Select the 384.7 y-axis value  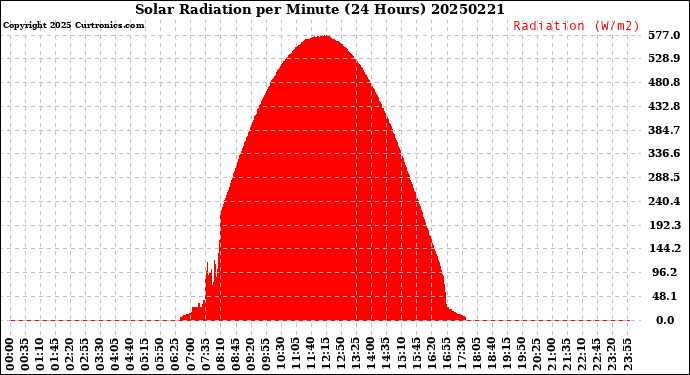coord(664,130)
